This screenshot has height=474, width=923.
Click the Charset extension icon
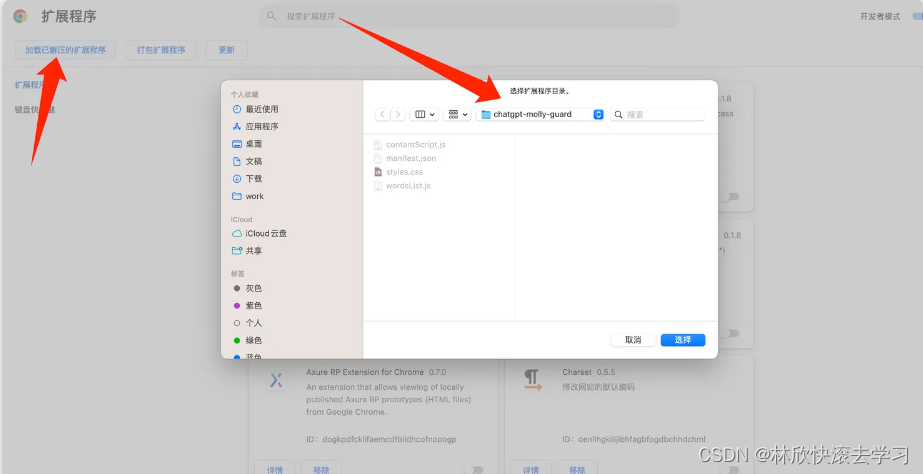click(533, 380)
